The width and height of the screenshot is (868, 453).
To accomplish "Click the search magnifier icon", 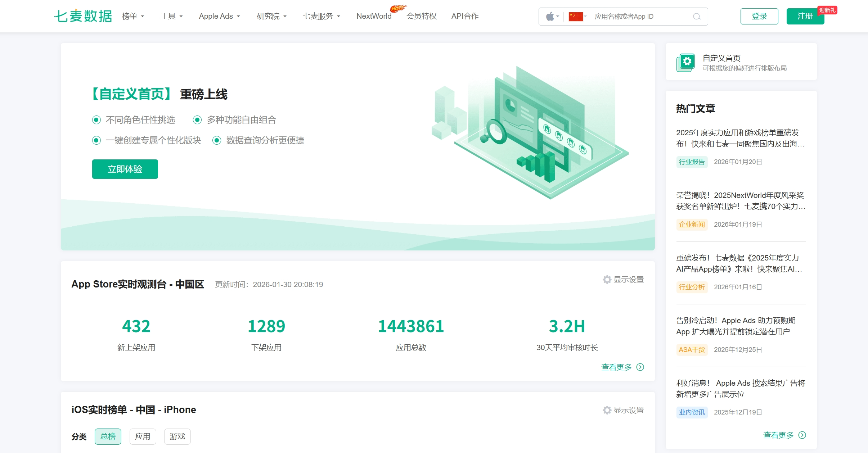I will pyautogui.click(x=696, y=17).
